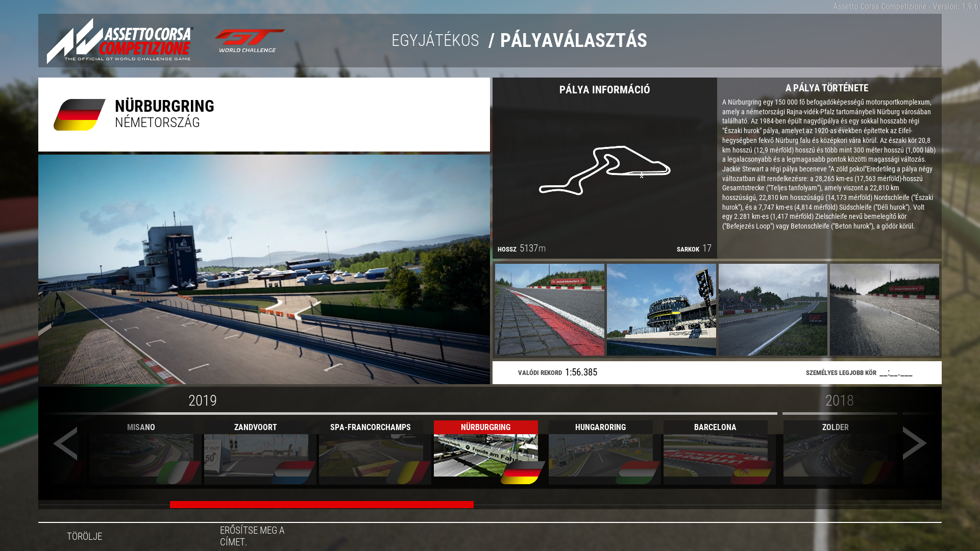The width and height of the screenshot is (980, 551).
Task: Select the Spa-Francorchamps track
Action: (371, 452)
